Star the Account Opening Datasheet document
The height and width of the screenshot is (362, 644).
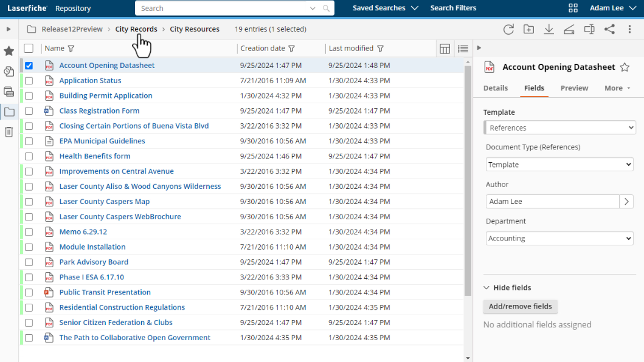coord(625,67)
